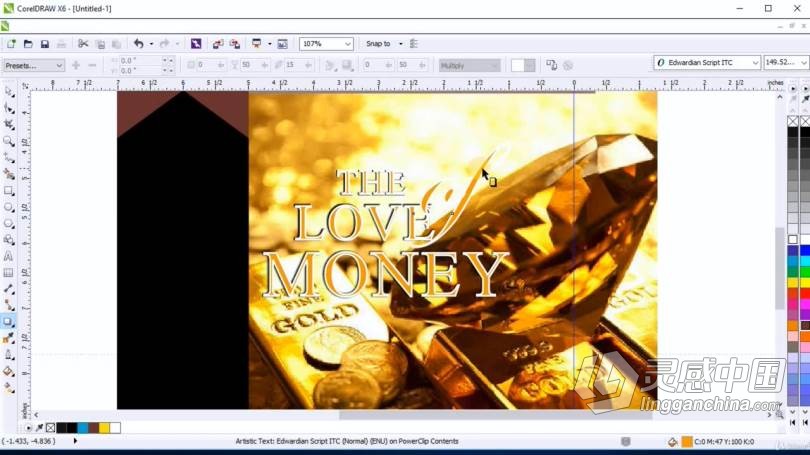Open the Edwardian Script ITC font dropdown
Image resolution: width=810 pixels, height=455 pixels.
707,62
